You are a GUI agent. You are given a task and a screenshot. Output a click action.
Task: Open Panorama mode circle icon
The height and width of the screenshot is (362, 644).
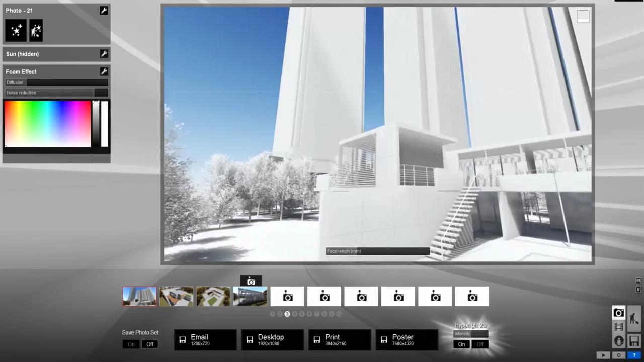[619, 340]
